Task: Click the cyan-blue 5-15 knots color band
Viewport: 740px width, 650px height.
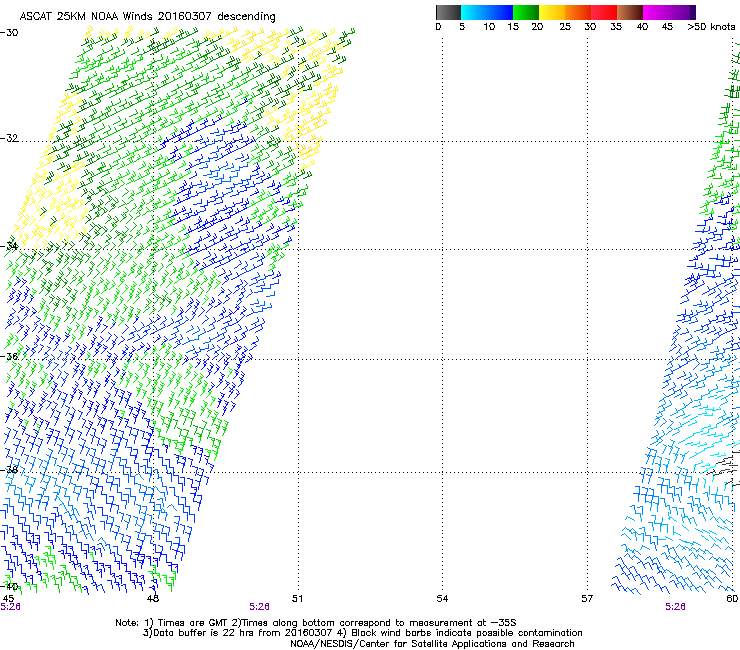Action: click(x=487, y=12)
